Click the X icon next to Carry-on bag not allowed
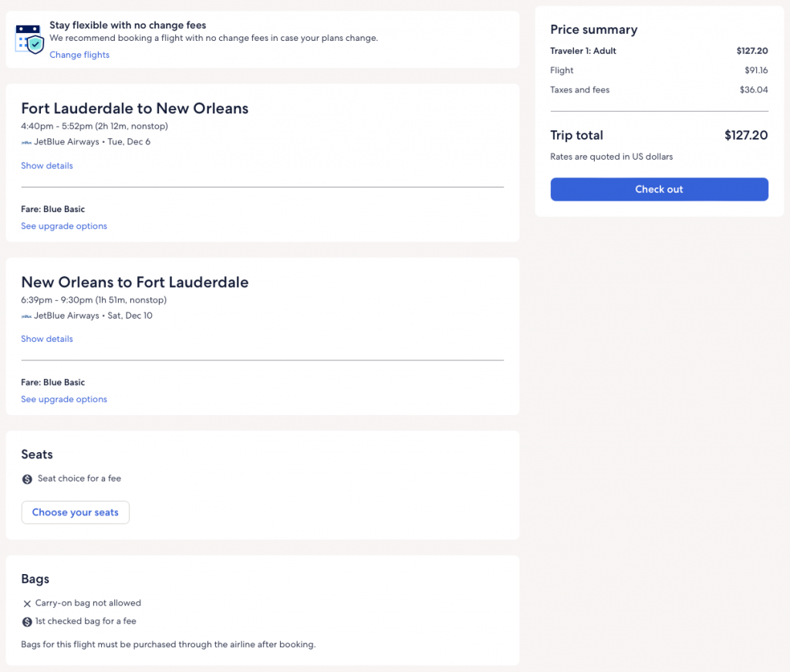Screen dimensions: 790x672 pyautogui.click(x=27, y=603)
